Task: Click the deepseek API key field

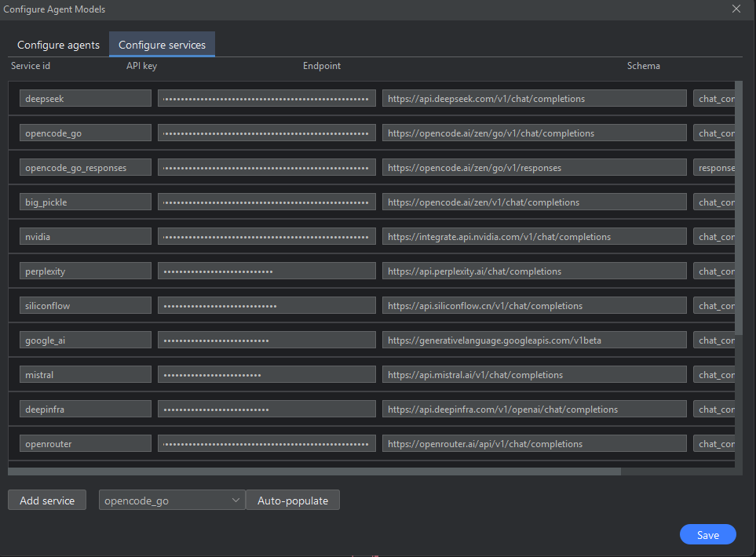Action: point(267,98)
